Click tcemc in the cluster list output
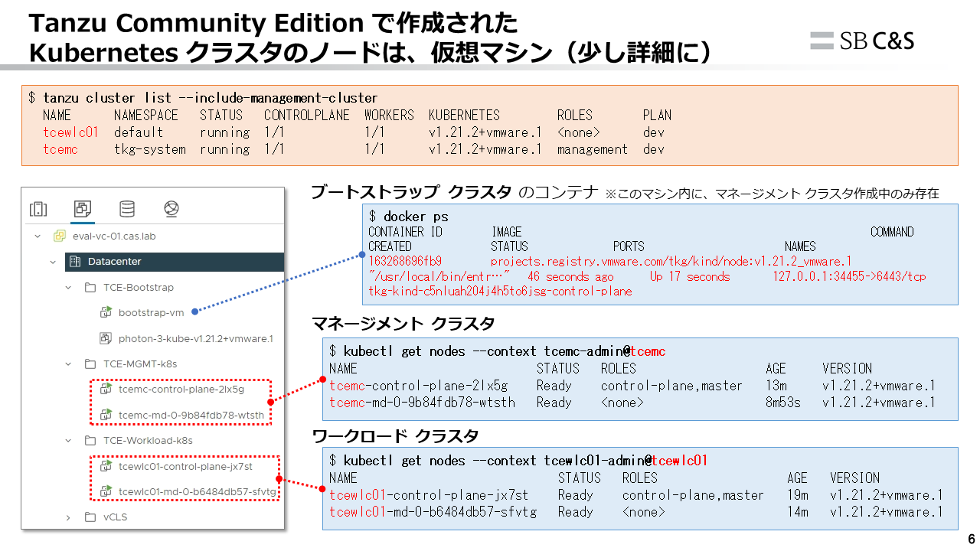Screen dimensions: 980x551 (x=60, y=149)
